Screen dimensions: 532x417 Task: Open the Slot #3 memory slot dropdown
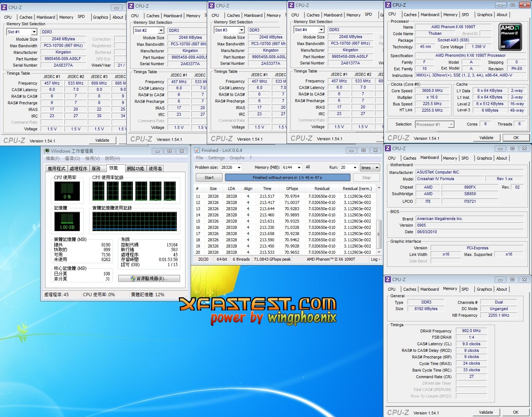(242, 30)
